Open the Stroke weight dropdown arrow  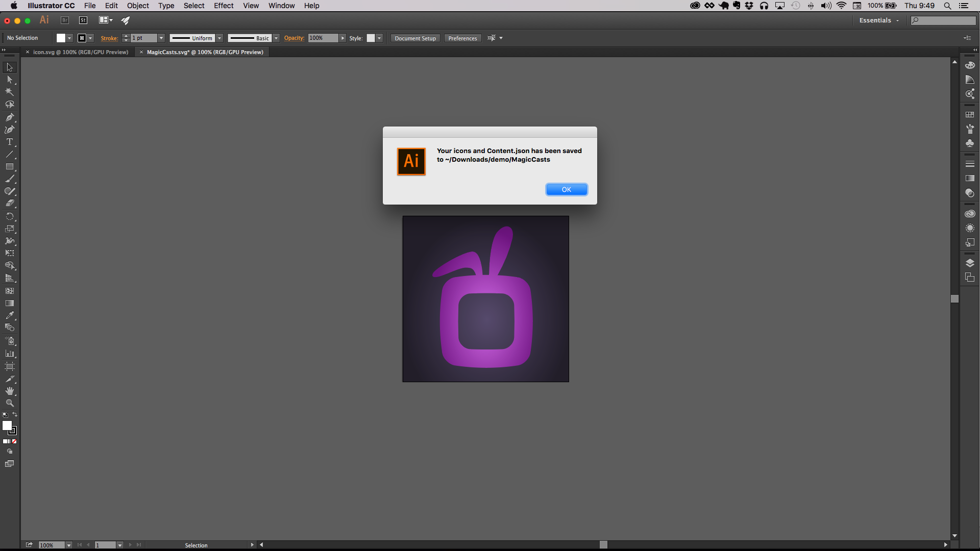[161, 38]
